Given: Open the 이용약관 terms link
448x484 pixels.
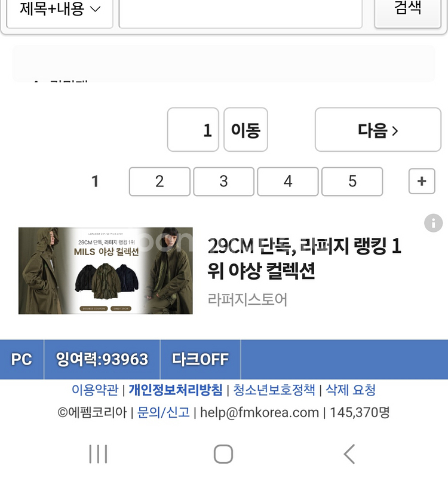Looking at the screenshot, I should pyautogui.click(x=95, y=390).
